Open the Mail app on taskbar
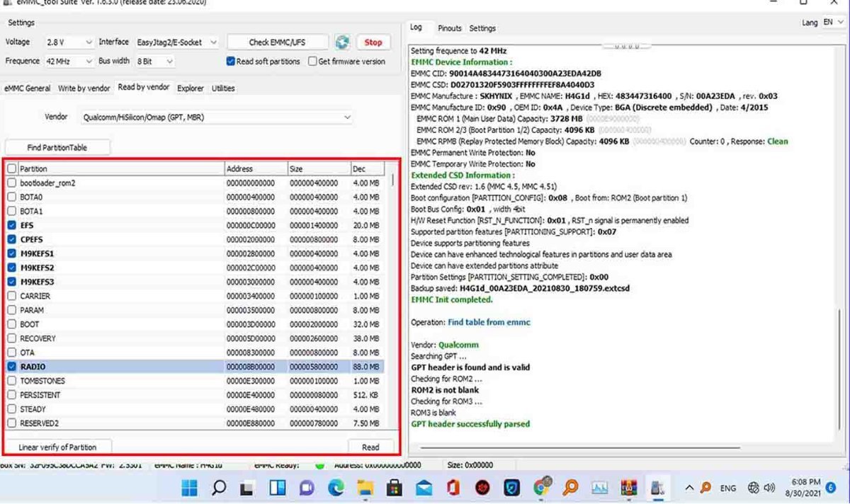The height and width of the screenshot is (504, 850). [x=424, y=488]
